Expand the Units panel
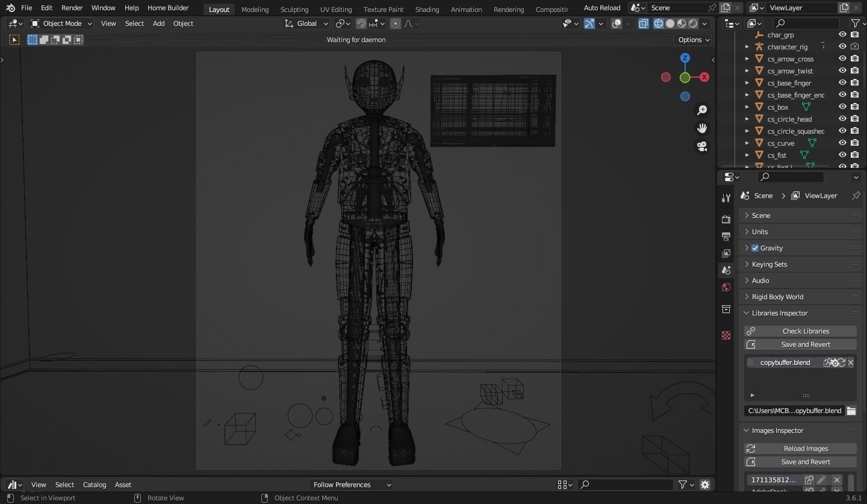The height and width of the screenshot is (504, 867). 801,232
